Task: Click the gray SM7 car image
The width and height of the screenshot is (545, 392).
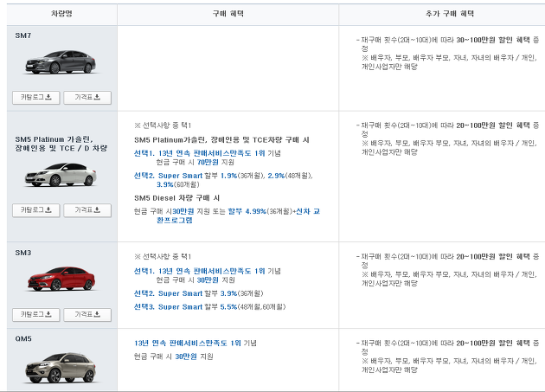Action: click(61, 62)
